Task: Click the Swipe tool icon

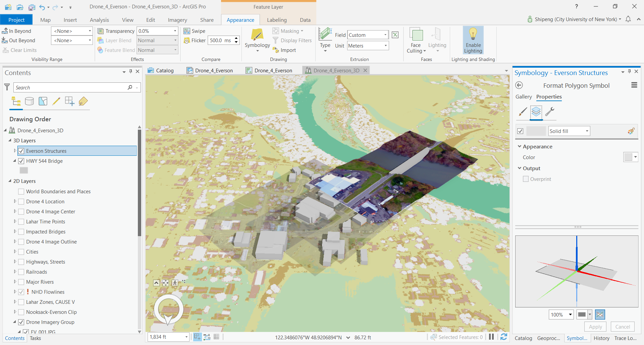Action: (187, 31)
